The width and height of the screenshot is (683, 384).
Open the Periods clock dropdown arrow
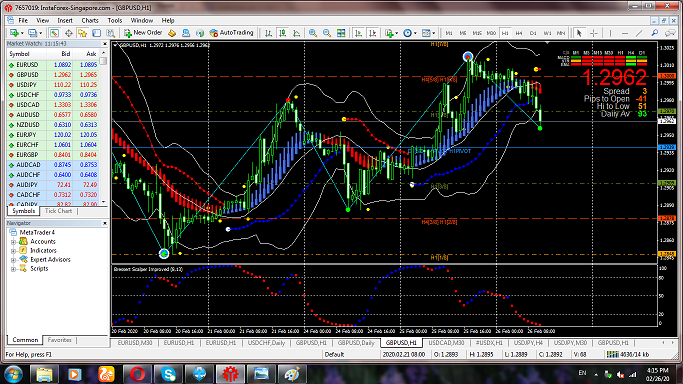tap(415, 33)
